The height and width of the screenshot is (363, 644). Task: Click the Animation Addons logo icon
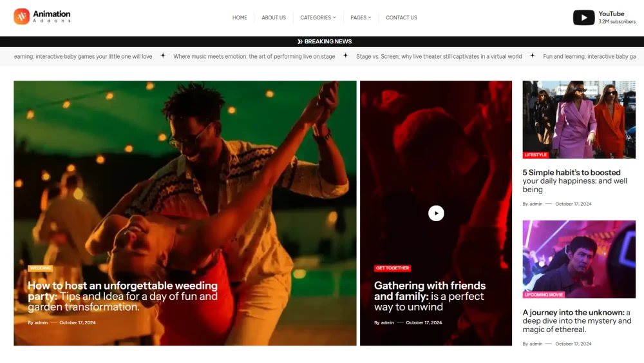pos(22,17)
